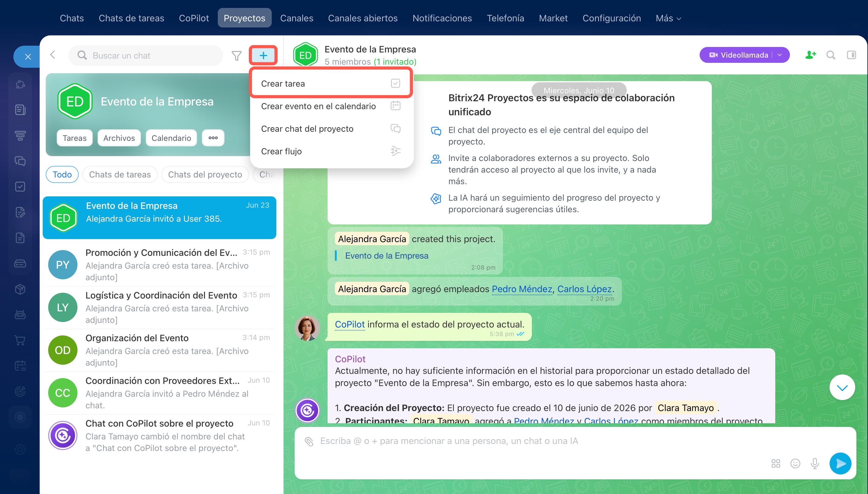This screenshot has width=868, height=494.
Task: Click Alejandra García's profile photo in chat
Action: [307, 328]
